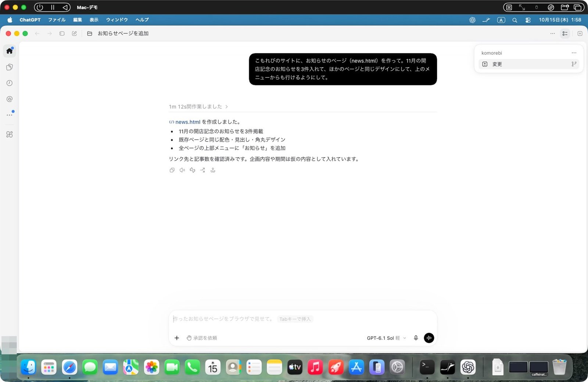The image size is (588, 382).
Task: Open the 編集 menu
Action: 78,20
